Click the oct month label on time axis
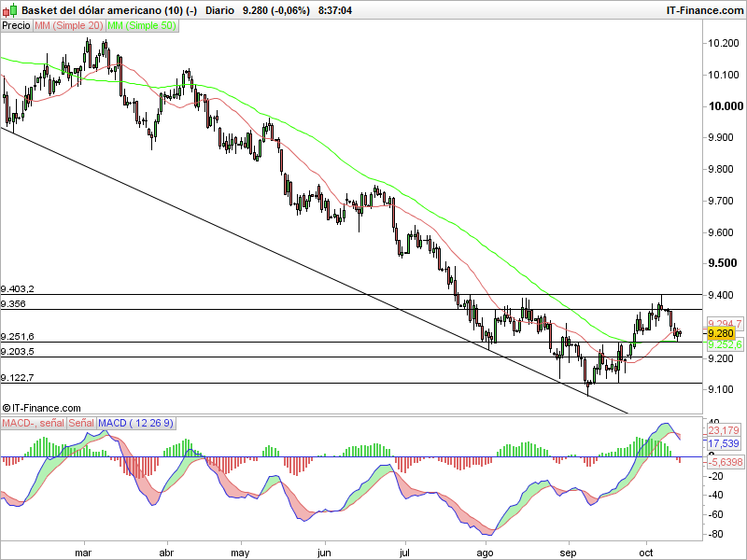Viewport: 747px width, 560px height. [646, 553]
